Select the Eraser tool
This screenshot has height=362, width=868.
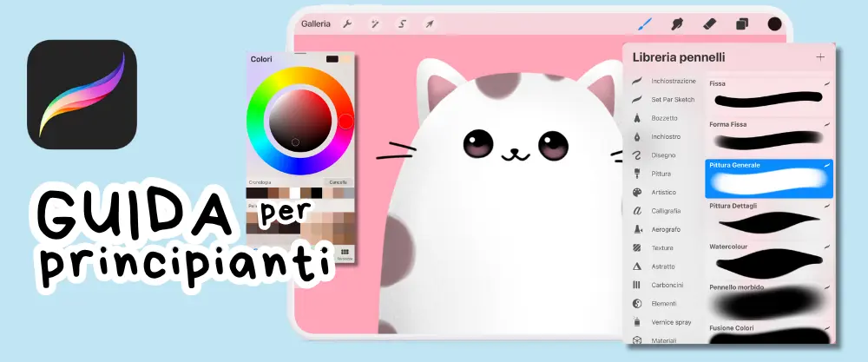[x=710, y=23]
